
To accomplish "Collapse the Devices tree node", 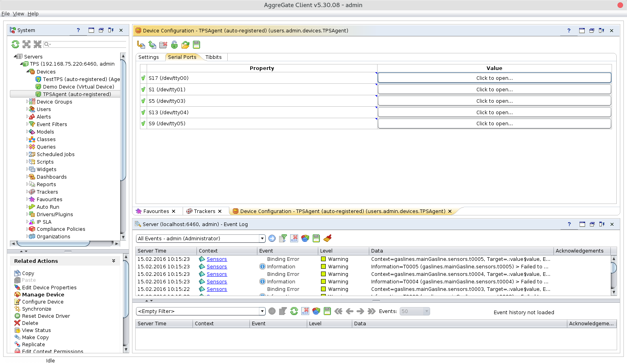I will click(x=28, y=72).
